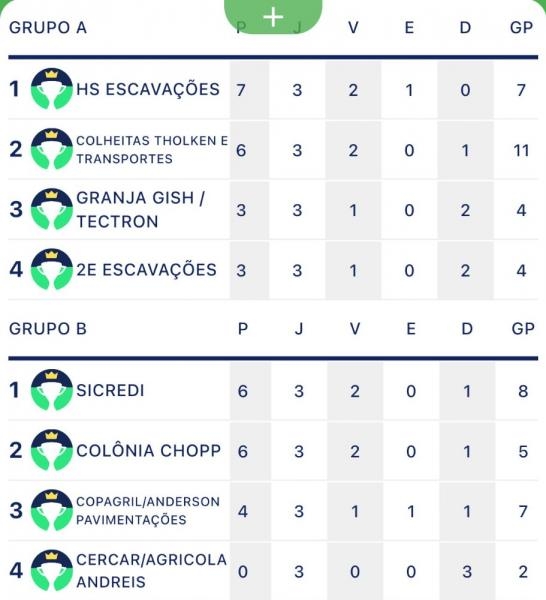Tap the D column header in Grupo A
The height and width of the screenshot is (600, 546).
tap(465, 28)
